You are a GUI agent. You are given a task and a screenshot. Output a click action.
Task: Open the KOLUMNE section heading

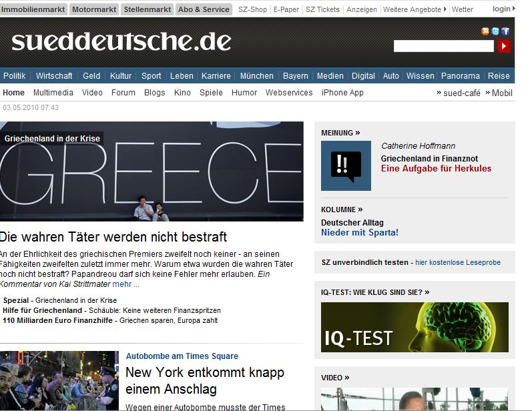(x=342, y=210)
